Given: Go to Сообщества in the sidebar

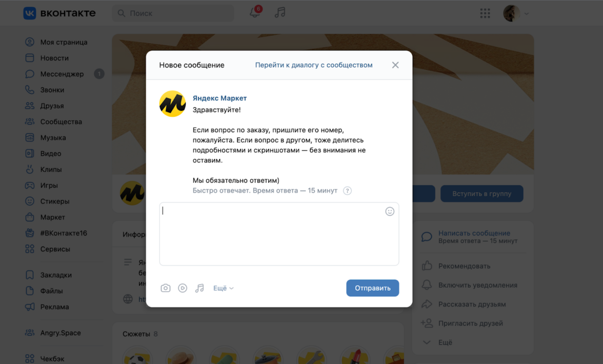Looking at the screenshot, I should pyautogui.click(x=61, y=122).
